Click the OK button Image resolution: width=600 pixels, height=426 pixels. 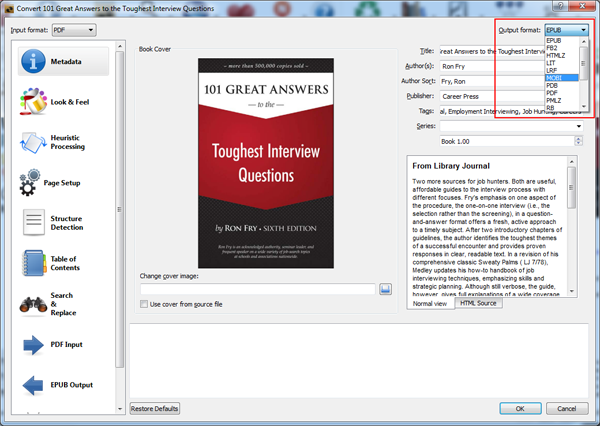pos(520,408)
